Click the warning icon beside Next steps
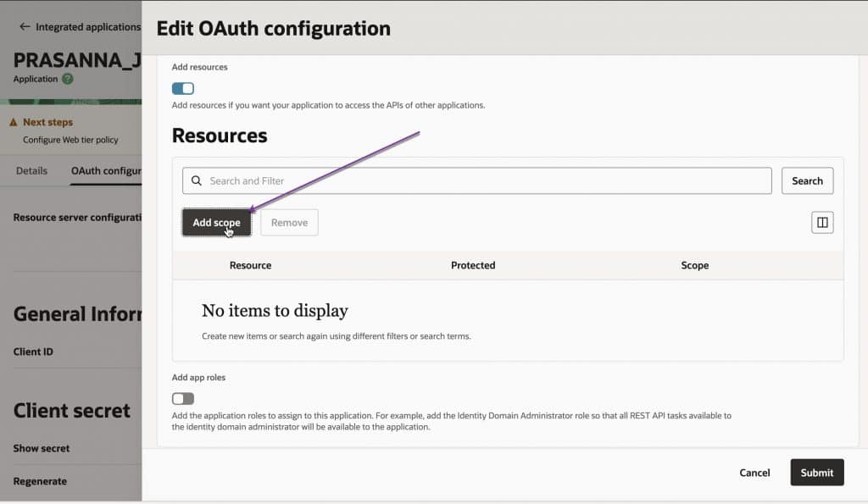 pyautogui.click(x=14, y=122)
